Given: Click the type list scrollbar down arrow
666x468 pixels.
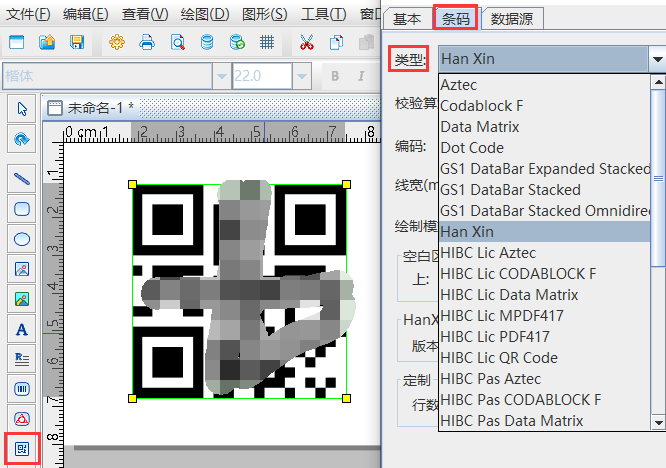Looking at the screenshot, I should point(658,423).
